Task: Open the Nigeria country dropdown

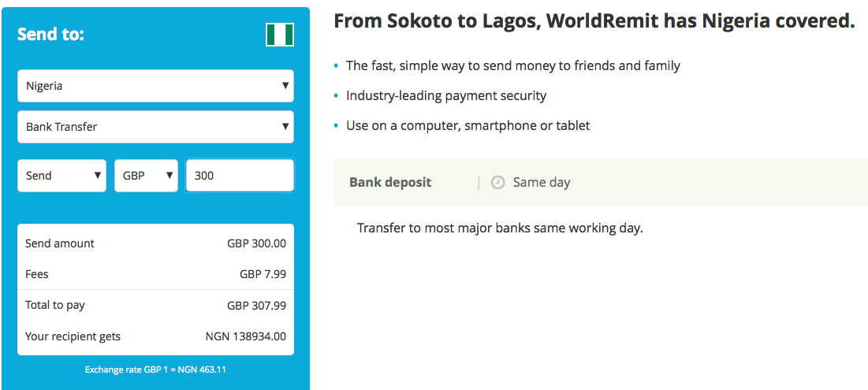Action: 155,86
